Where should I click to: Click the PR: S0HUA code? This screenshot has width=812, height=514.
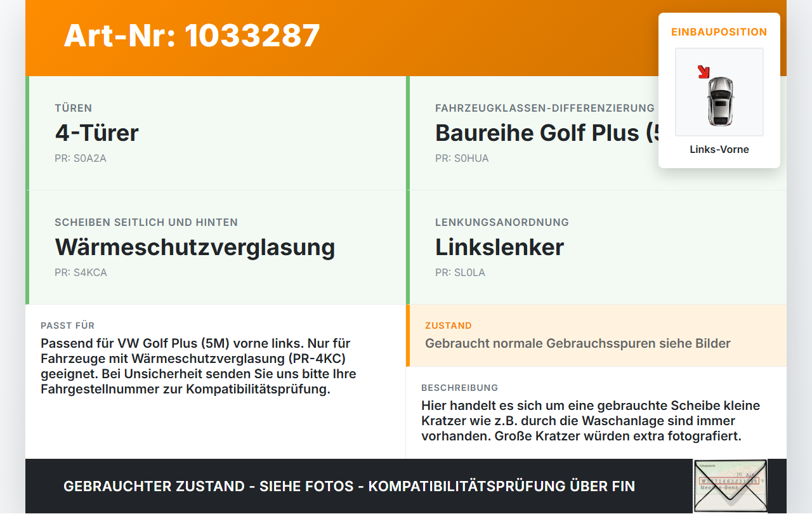click(x=462, y=158)
